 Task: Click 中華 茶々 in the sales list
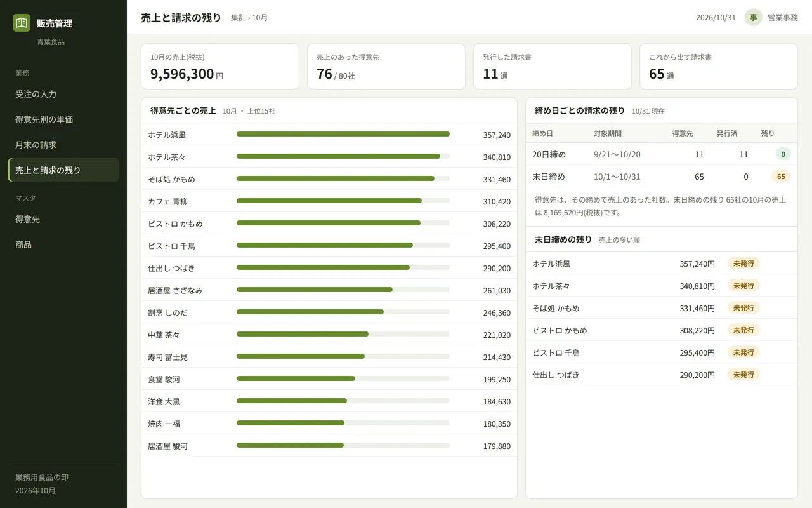[164, 335]
